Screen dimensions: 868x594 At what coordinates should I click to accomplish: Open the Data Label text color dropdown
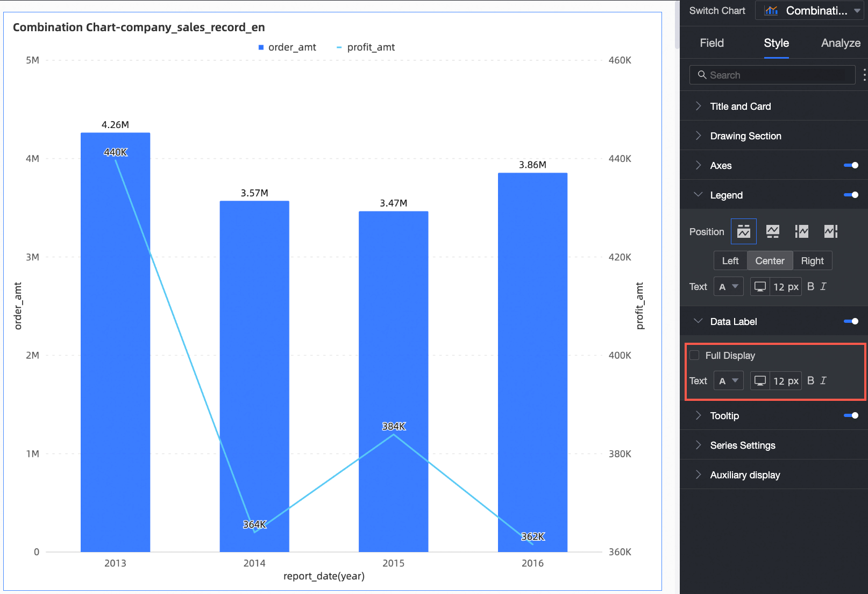(729, 381)
